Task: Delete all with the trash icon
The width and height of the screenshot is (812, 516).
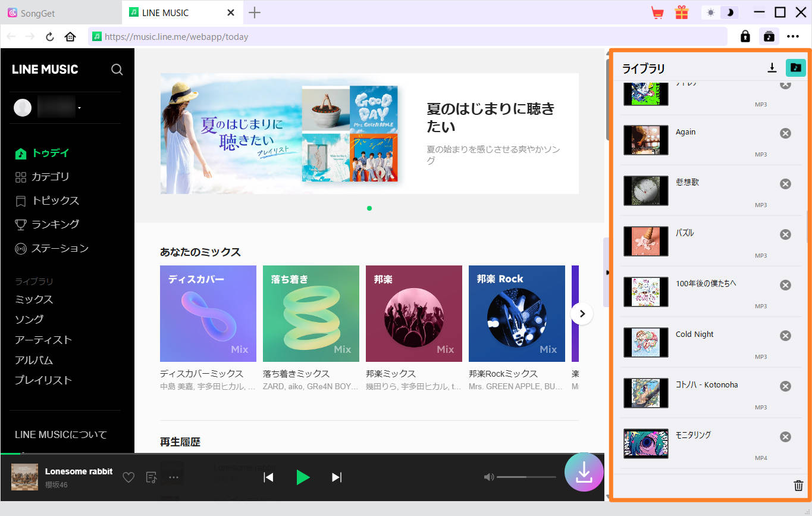Action: pos(798,486)
